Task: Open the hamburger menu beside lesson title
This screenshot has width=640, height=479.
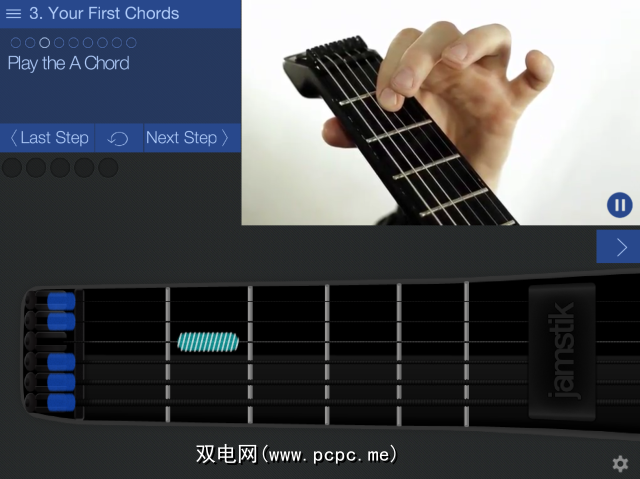Action: [x=13, y=13]
